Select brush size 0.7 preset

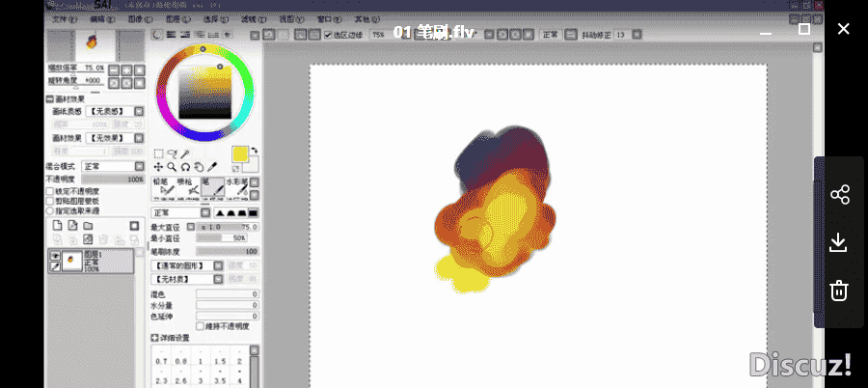tap(161, 357)
